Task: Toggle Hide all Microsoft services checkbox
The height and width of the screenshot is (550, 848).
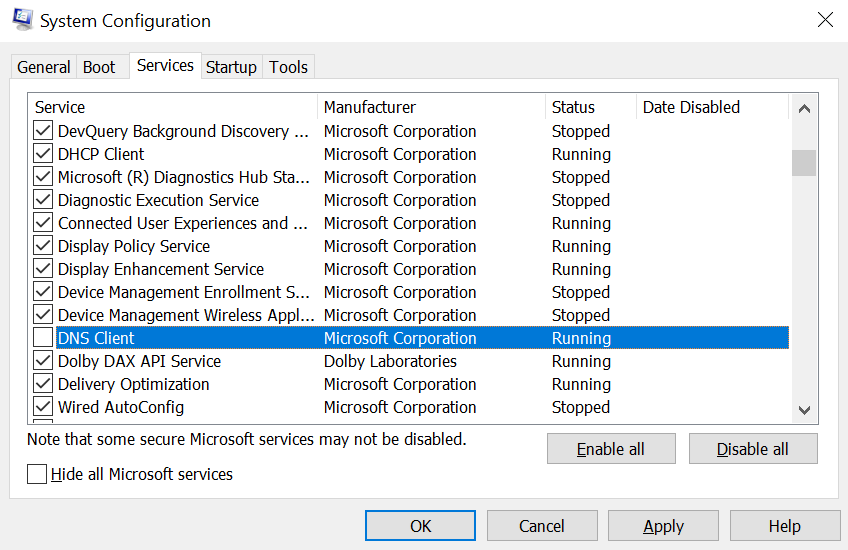Action: click(x=37, y=474)
